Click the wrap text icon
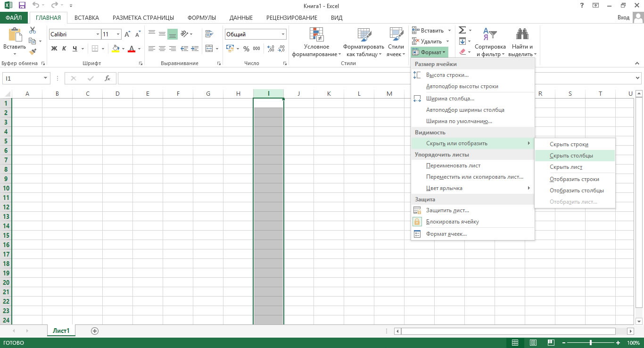 (x=210, y=34)
